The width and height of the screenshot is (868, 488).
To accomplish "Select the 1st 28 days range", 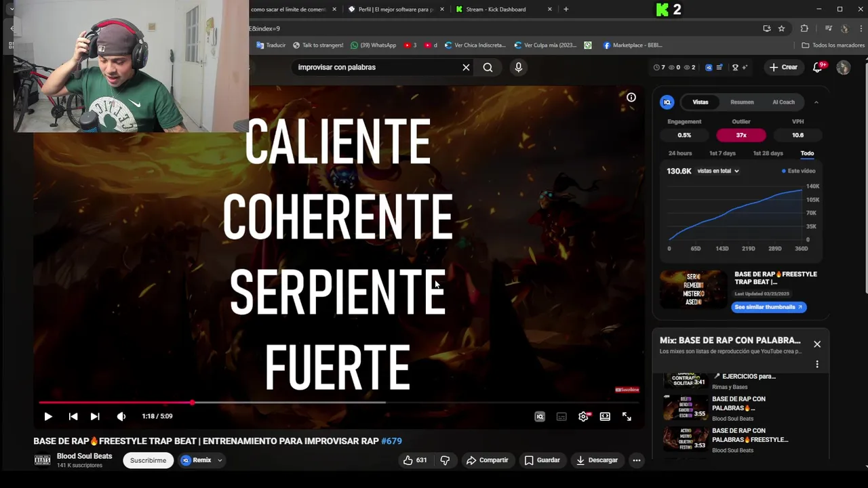I will point(768,153).
